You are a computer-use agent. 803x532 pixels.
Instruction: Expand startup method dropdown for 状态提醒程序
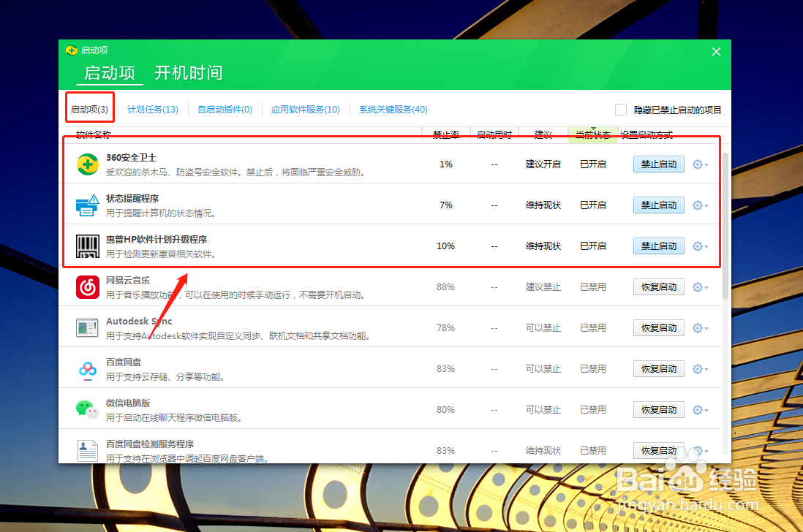tap(706, 205)
